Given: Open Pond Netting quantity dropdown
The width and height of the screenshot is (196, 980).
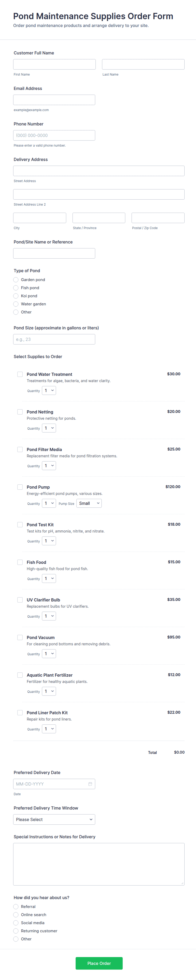Looking at the screenshot, I should point(49,428).
